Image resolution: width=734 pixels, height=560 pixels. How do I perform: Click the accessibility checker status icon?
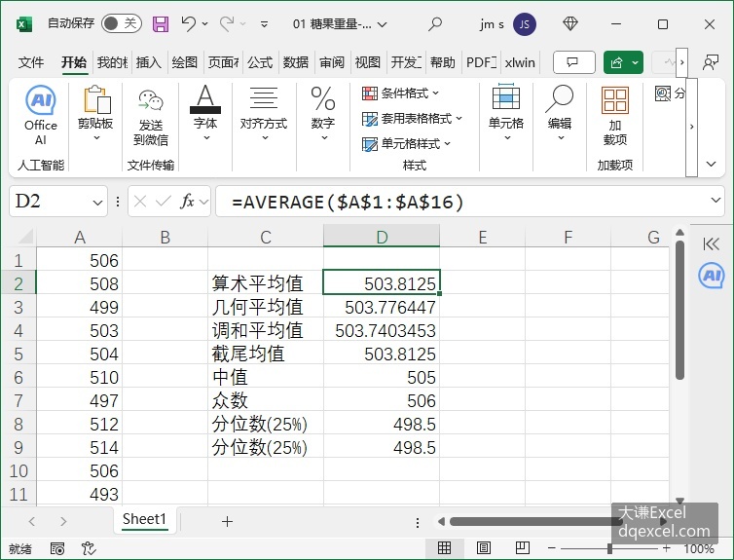(x=88, y=548)
